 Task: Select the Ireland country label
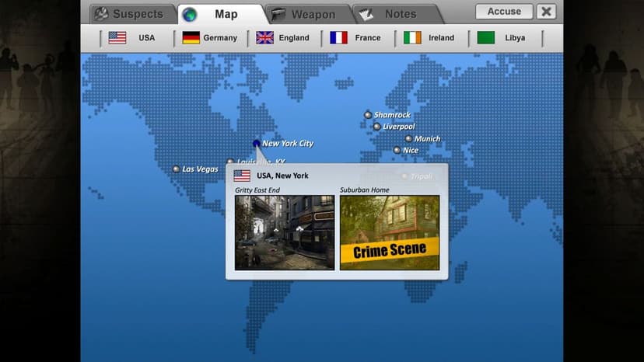[442, 38]
